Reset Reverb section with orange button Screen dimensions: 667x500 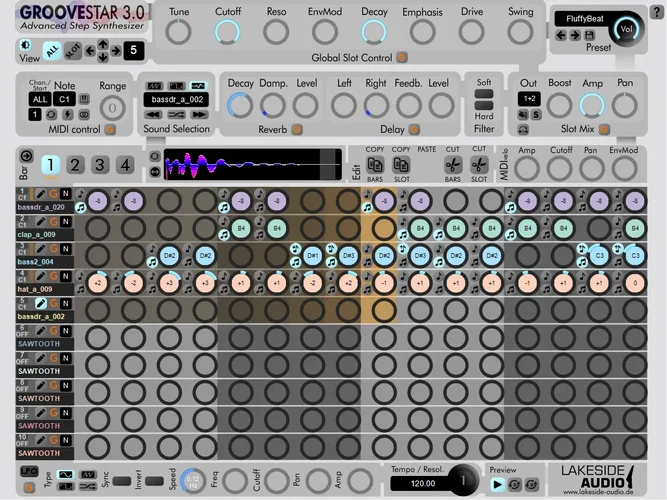[x=296, y=129]
